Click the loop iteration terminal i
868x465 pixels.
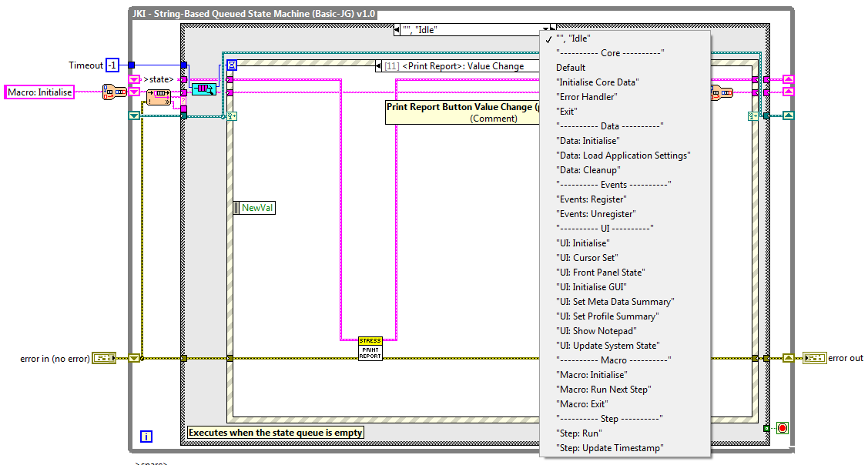146,436
